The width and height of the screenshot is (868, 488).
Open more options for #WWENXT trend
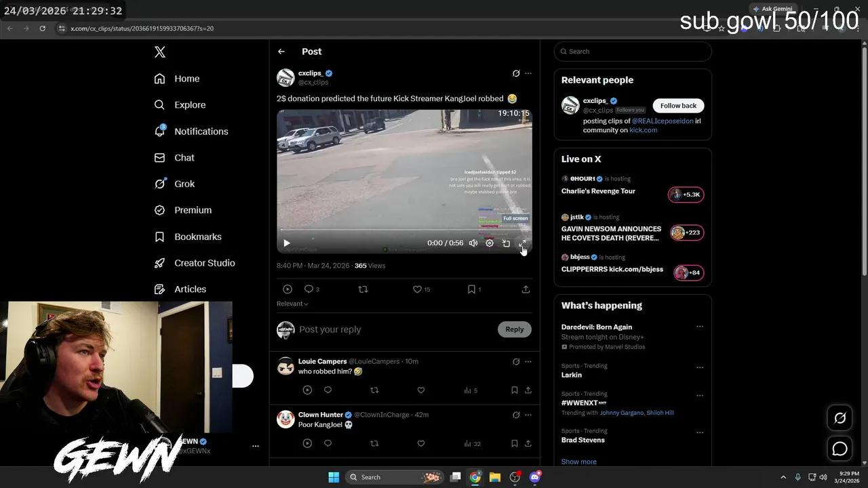click(700, 395)
